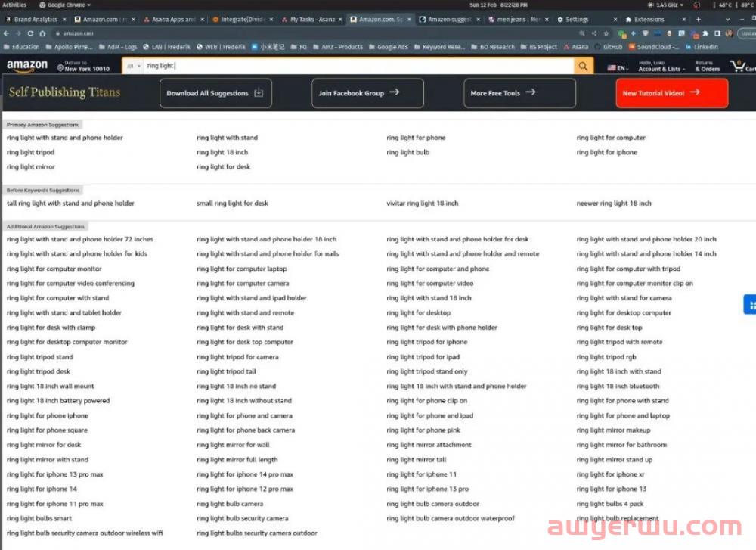This screenshot has height=550, width=756.
Task: Select suggestion small ring light for desk
Action: (232, 204)
